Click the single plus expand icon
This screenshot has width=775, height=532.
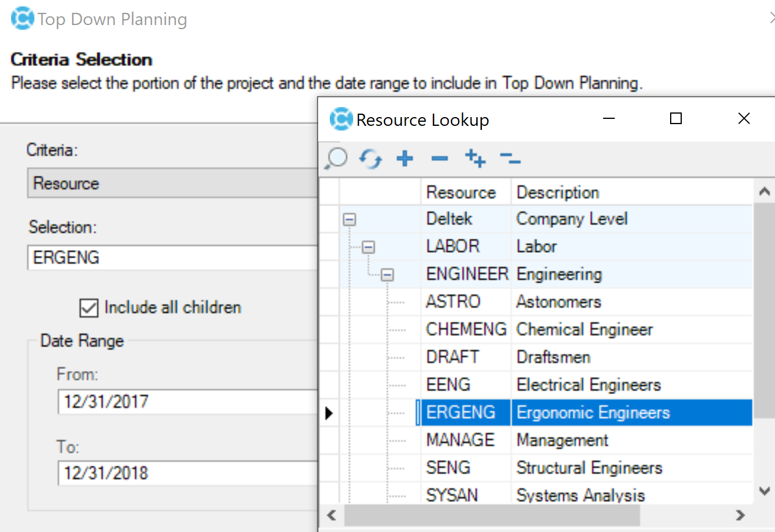[405, 158]
